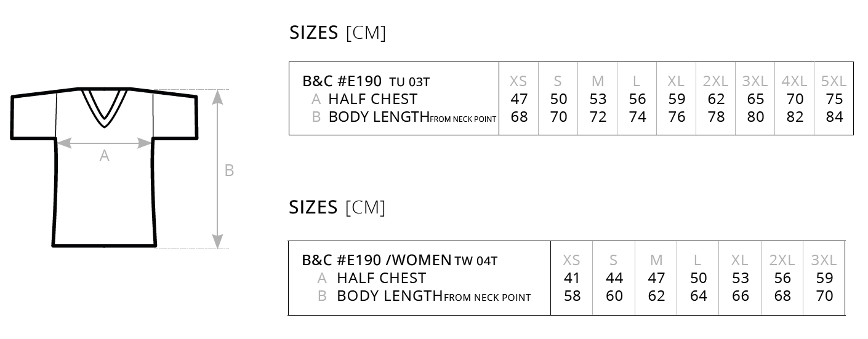Click the half chest value 75 for 5XL

(x=834, y=99)
